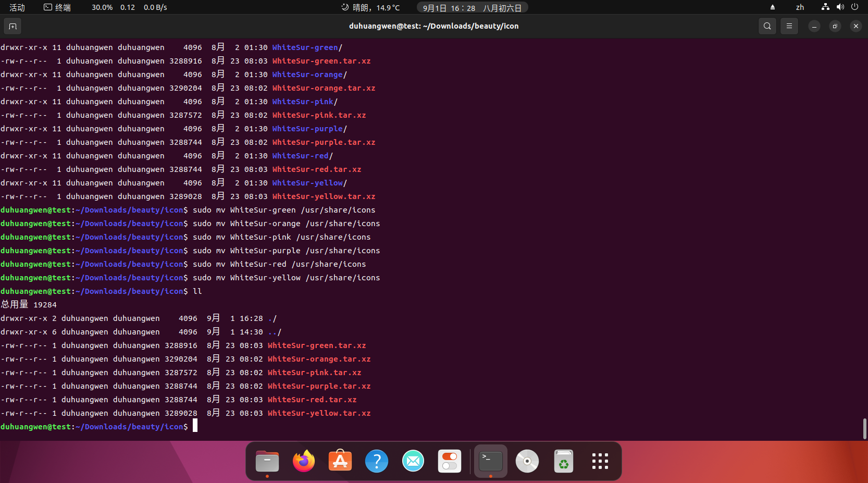
Task: Open Ubuntu Software from the dock
Action: [x=340, y=461]
